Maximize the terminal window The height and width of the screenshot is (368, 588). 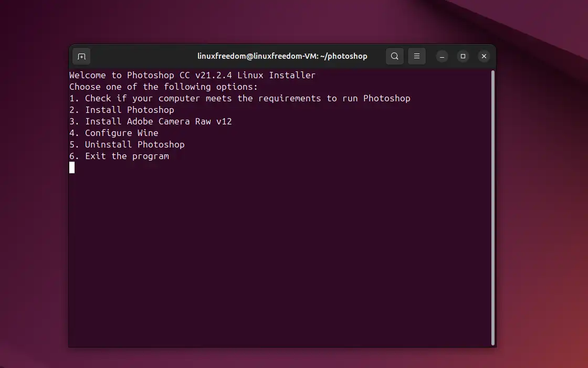[463, 56]
